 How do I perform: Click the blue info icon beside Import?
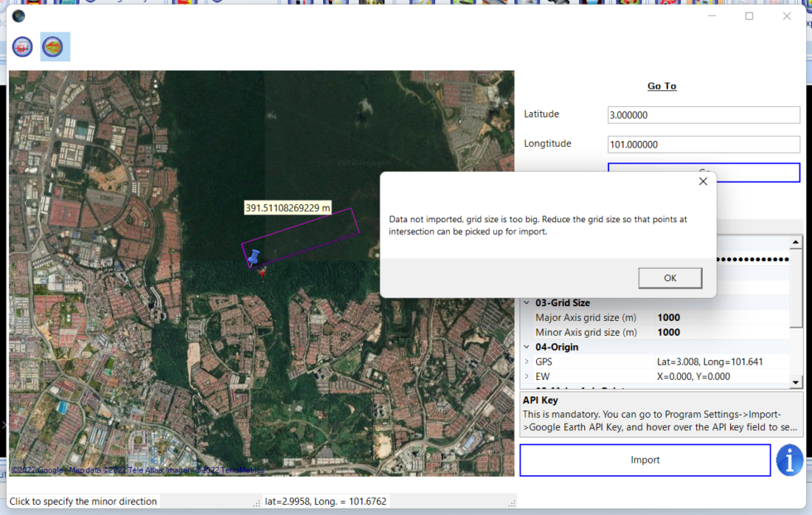(x=790, y=460)
